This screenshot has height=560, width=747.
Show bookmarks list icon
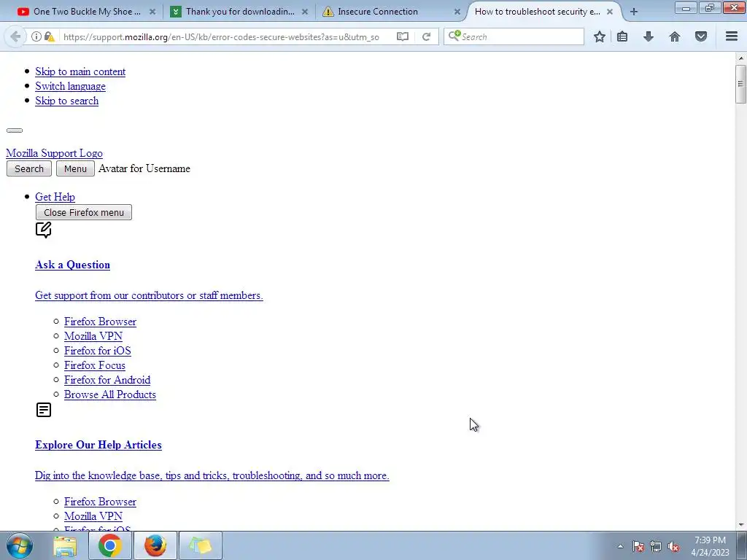[x=622, y=36]
